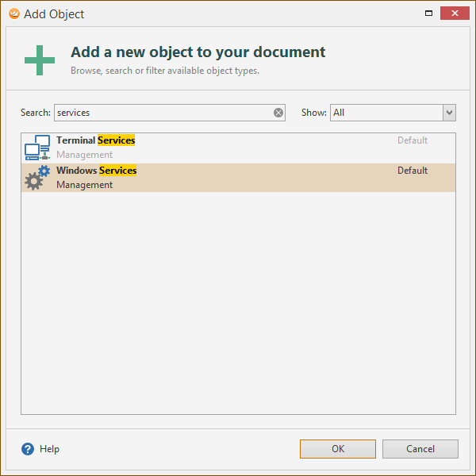The height and width of the screenshot is (476, 476).
Task: Select the Windows Services title
Action: pos(97,171)
